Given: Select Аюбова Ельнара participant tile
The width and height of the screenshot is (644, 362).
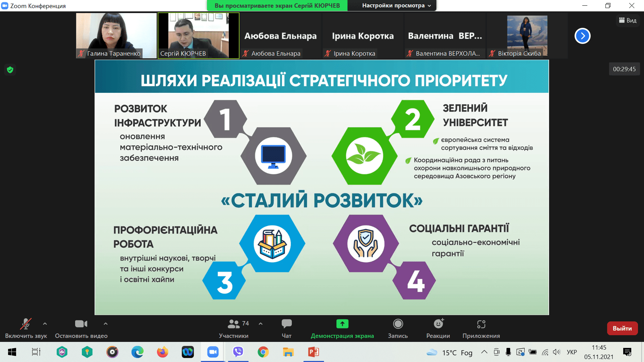Looking at the screenshot, I should coord(281,36).
